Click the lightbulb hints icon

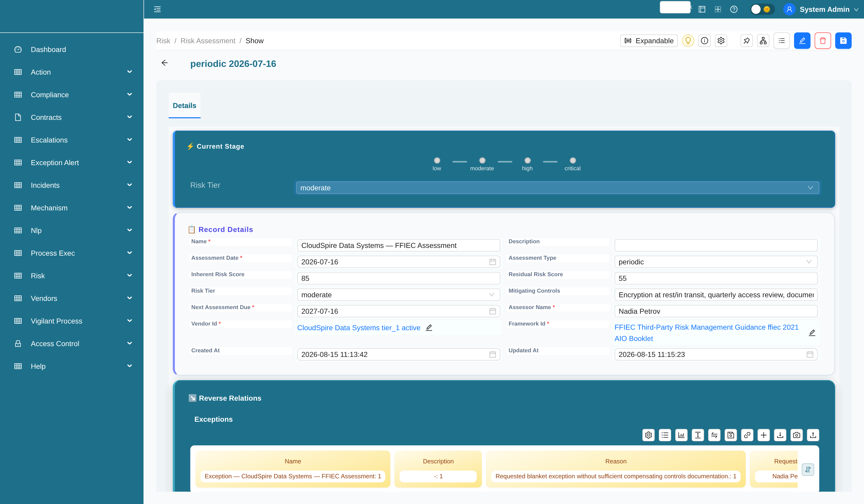[688, 41]
